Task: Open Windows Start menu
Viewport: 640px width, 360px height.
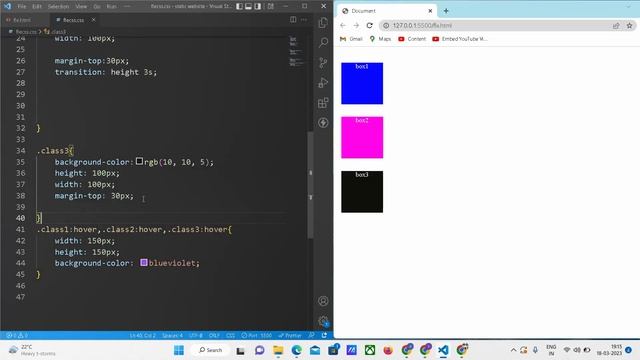Action: [179, 350]
